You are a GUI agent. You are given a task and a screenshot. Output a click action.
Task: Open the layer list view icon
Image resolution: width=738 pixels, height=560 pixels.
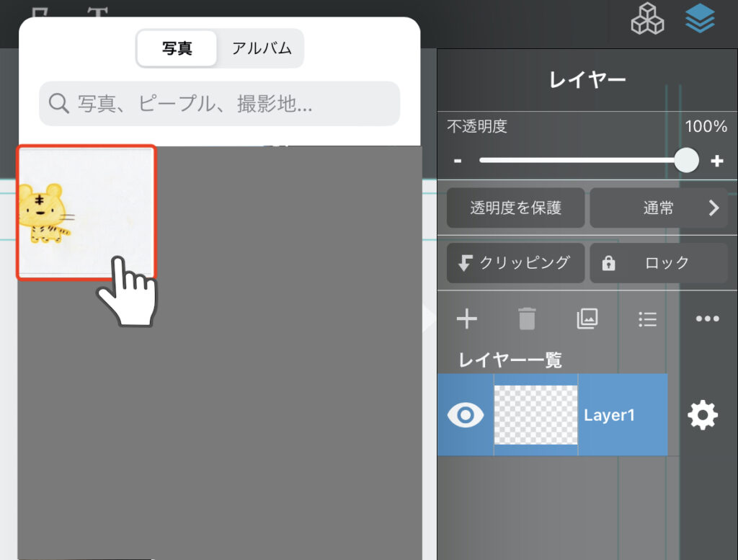pos(647,319)
